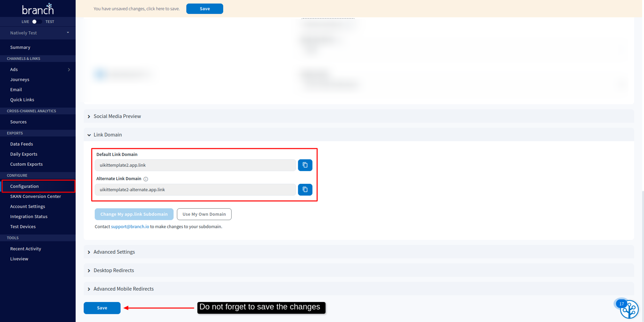Open Configuration in the sidebar
Image resolution: width=644 pixels, height=322 pixels.
[24, 186]
